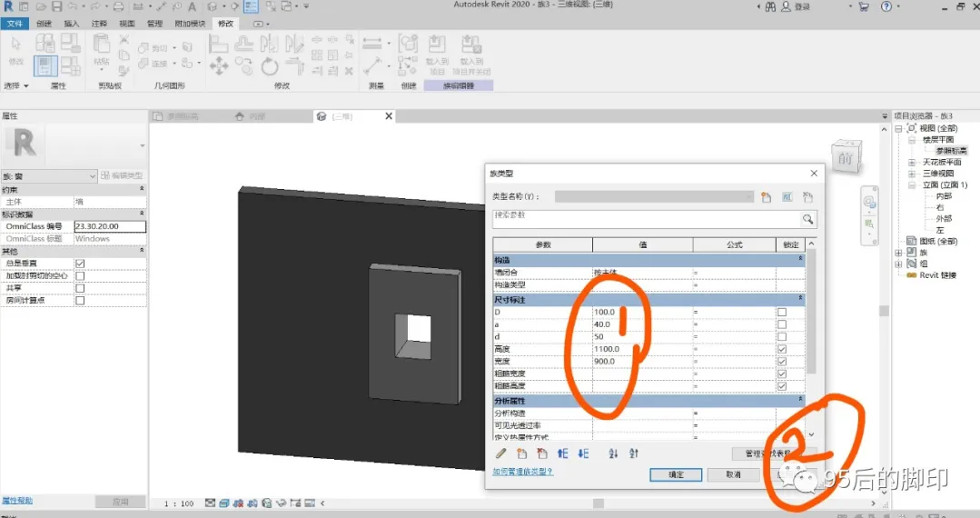Switch to the 附加模块 ribbon tab
The height and width of the screenshot is (518, 980).
(x=190, y=24)
